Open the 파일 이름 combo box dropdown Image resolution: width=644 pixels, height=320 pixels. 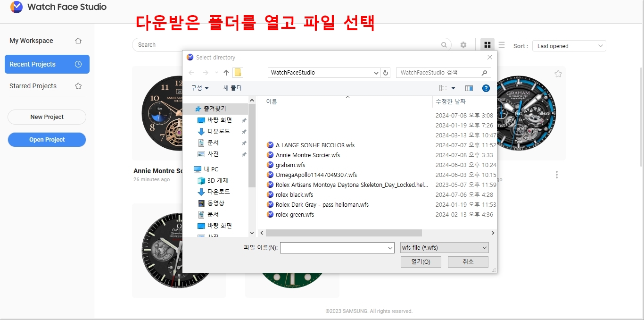[390, 248]
